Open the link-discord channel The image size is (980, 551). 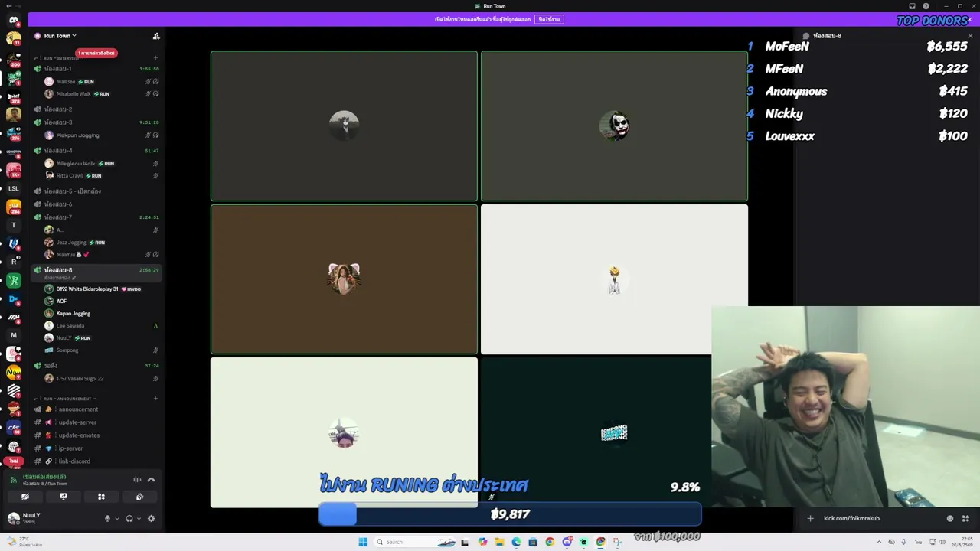click(96, 461)
